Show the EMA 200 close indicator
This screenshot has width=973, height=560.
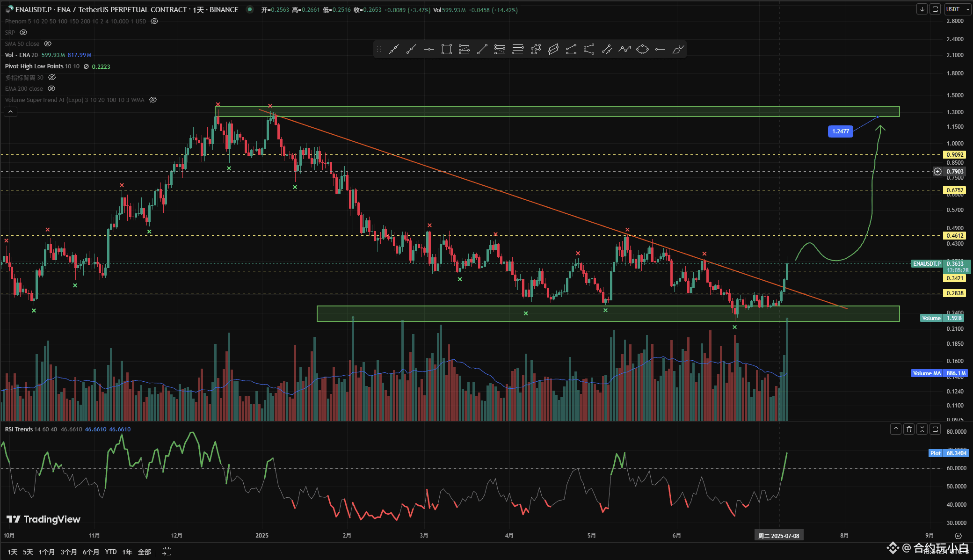click(x=51, y=88)
